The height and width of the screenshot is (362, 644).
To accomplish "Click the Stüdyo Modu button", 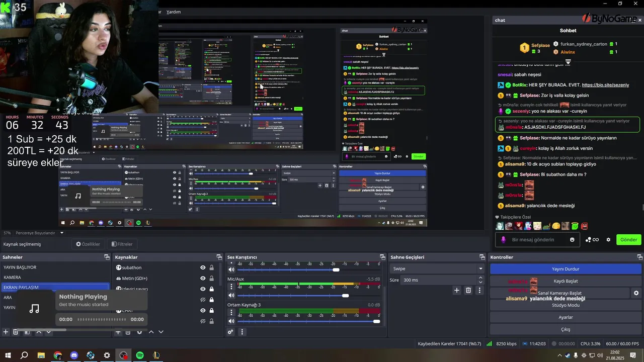I will click(x=566, y=305).
